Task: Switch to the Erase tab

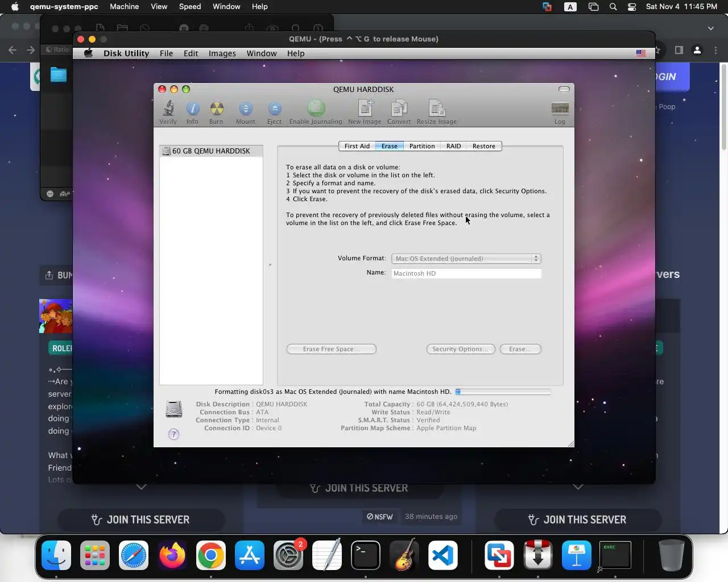Action: click(x=390, y=146)
